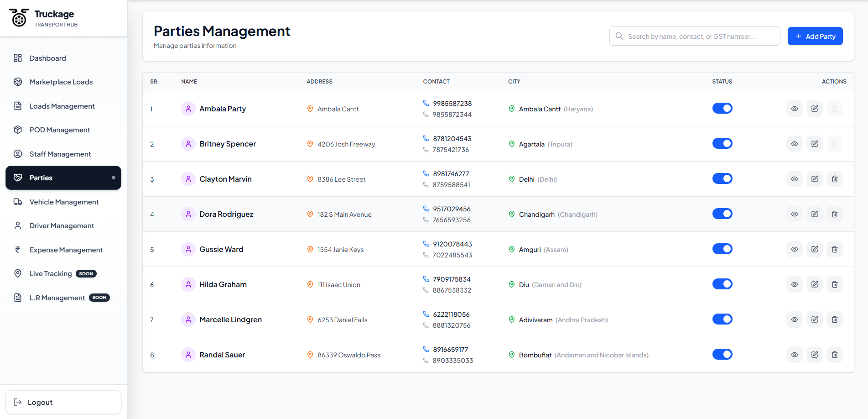Disable Clayton Marvin's status switch
The height and width of the screenshot is (419, 868).
[x=722, y=178]
